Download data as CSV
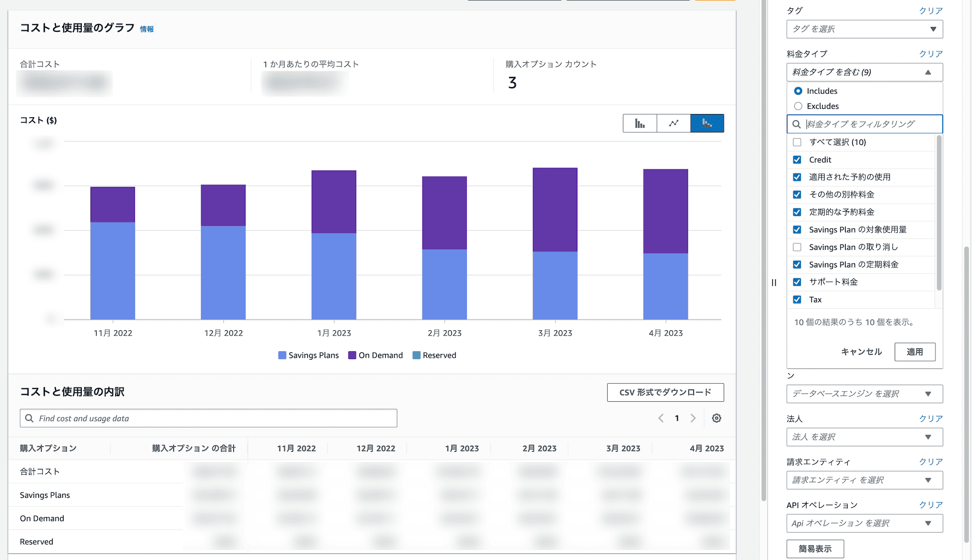The image size is (980, 560). click(x=665, y=392)
